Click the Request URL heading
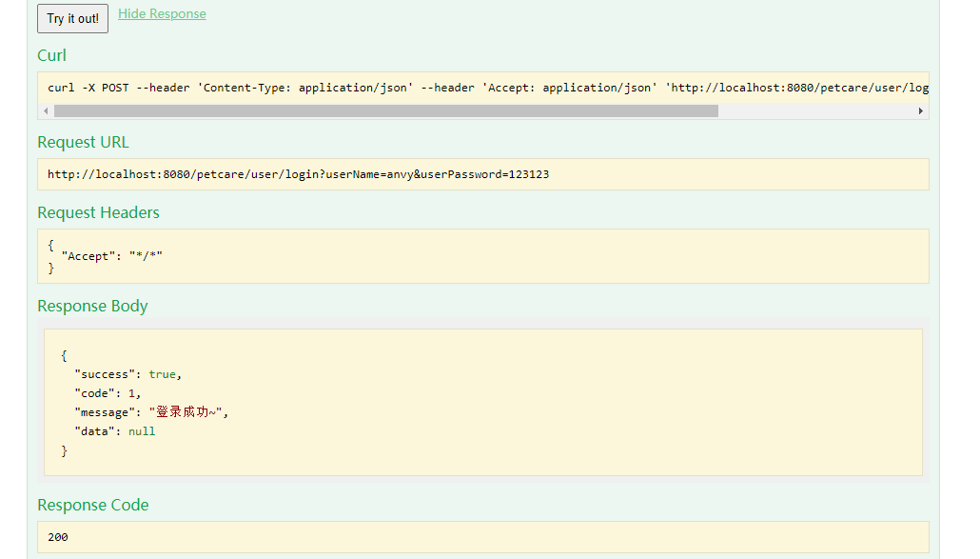The width and height of the screenshot is (980, 559). point(83,143)
